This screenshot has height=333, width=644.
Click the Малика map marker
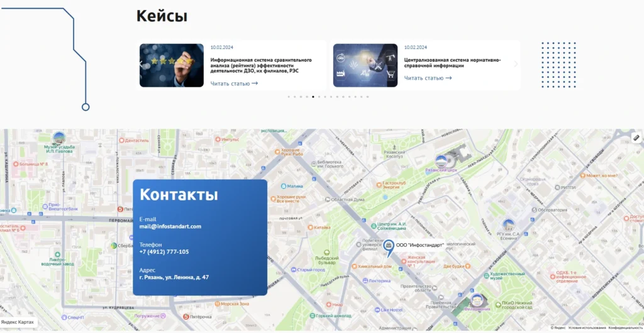pyautogui.click(x=284, y=186)
